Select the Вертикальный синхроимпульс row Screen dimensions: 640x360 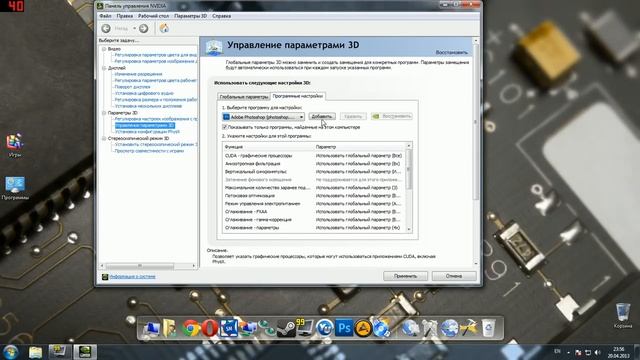[x=313, y=172]
